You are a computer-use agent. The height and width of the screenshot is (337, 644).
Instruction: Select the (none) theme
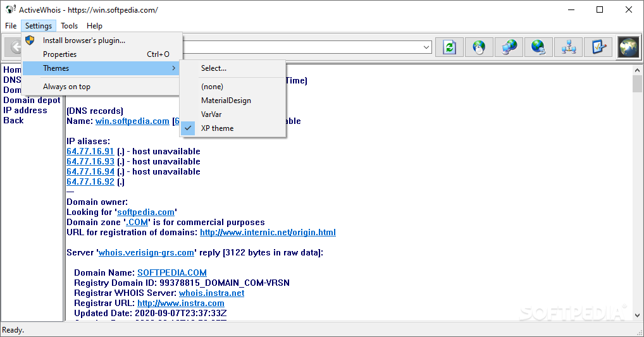[233, 87]
